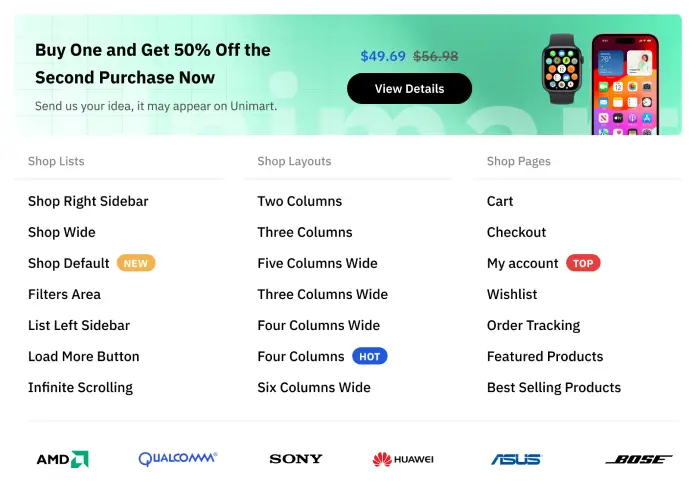Screen dimensions: 696x498
Task: Select the Four Columns layout
Action: pos(300,356)
